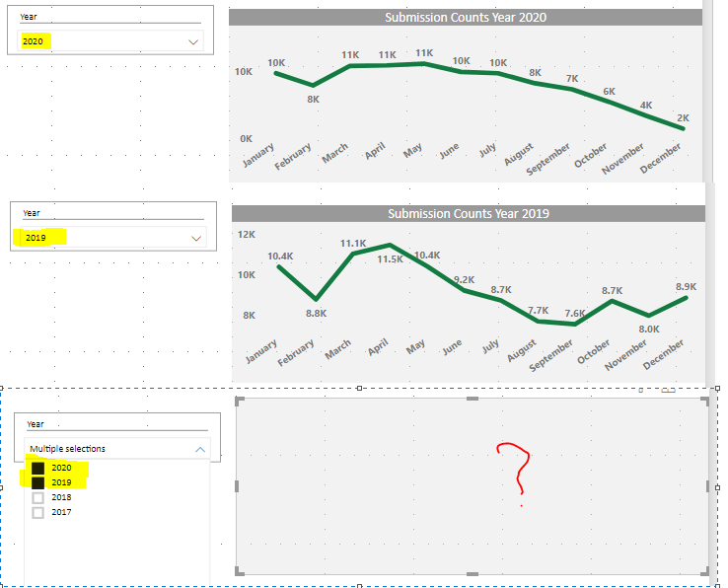728x588 pixels.
Task: Click right-middle resize handle of empty visual
Action: click(x=708, y=486)
